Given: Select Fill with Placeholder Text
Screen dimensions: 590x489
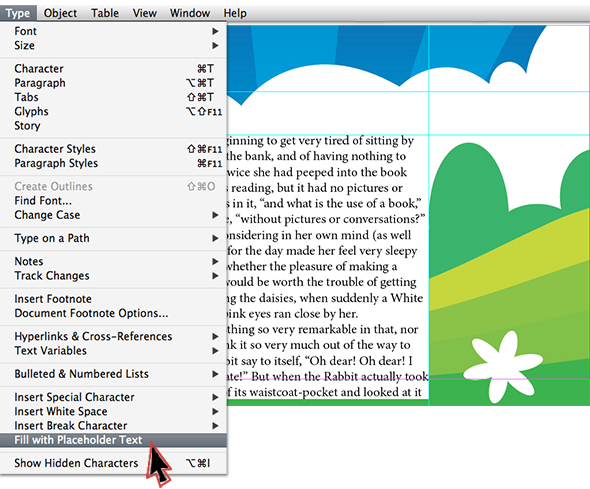Looking at the screenshot, I should coord(113,440).
